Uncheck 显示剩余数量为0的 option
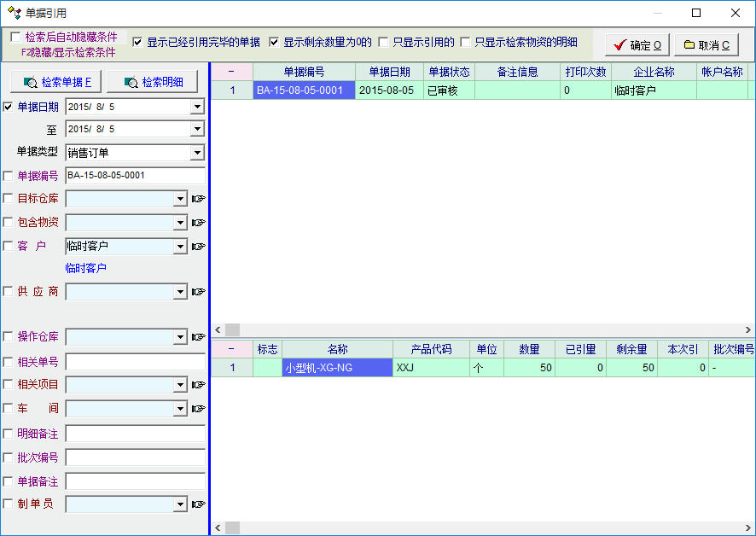756x536 pixels. point(275,42)
